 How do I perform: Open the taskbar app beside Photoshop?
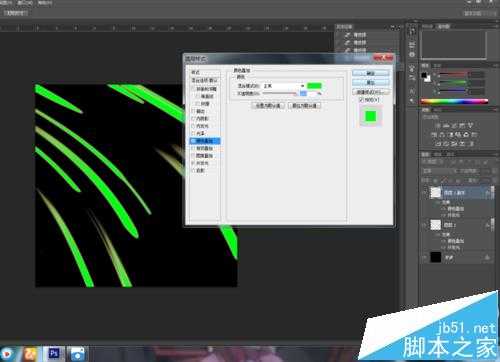tap(77, 354)
